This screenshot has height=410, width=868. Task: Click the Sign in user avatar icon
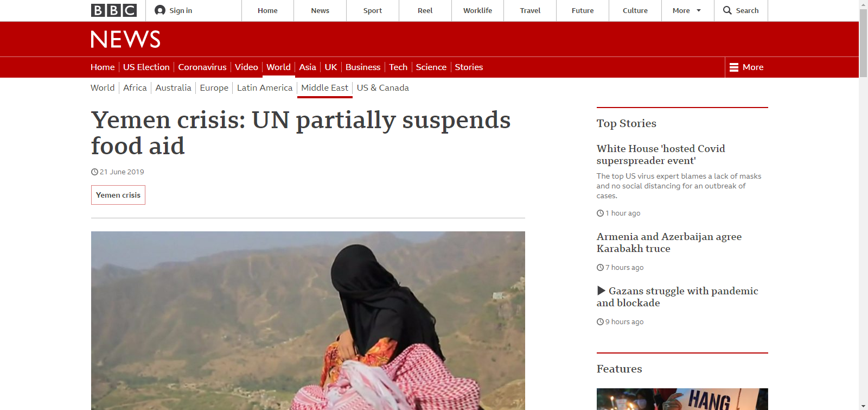coord(160,10)
